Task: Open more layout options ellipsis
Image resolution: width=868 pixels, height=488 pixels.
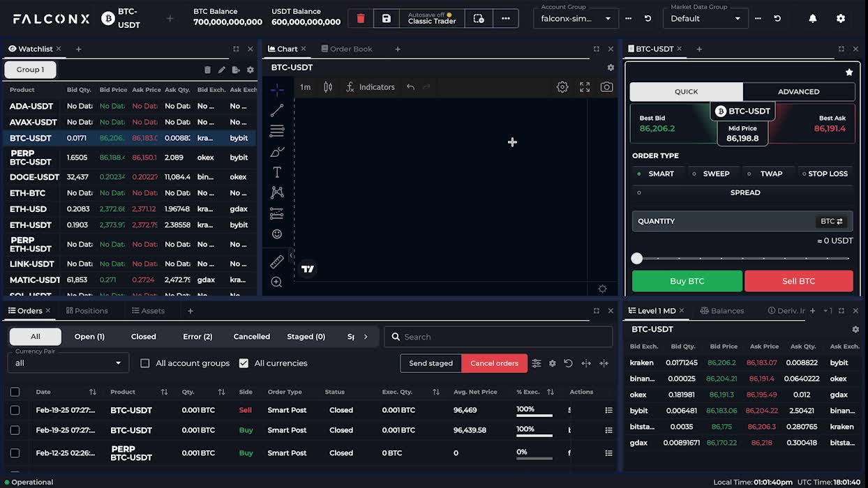Action: tap(505, 19)
